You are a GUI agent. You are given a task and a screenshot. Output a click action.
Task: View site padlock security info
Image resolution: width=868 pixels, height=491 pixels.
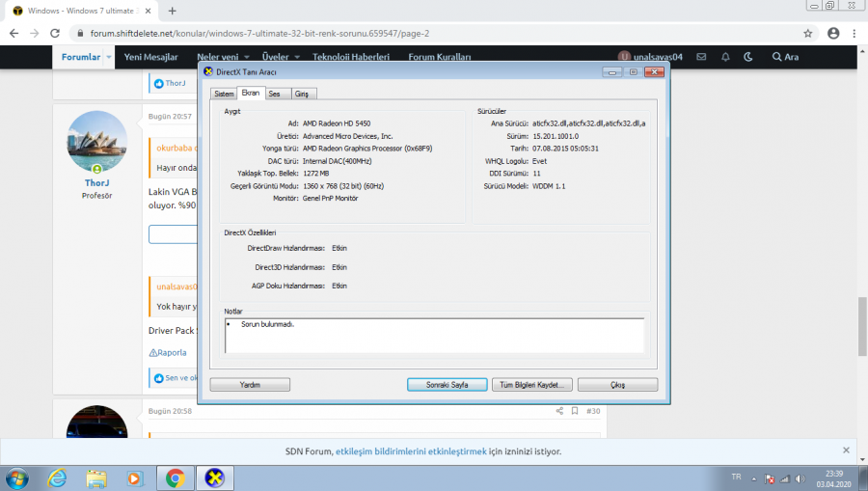tap(80, 33)
